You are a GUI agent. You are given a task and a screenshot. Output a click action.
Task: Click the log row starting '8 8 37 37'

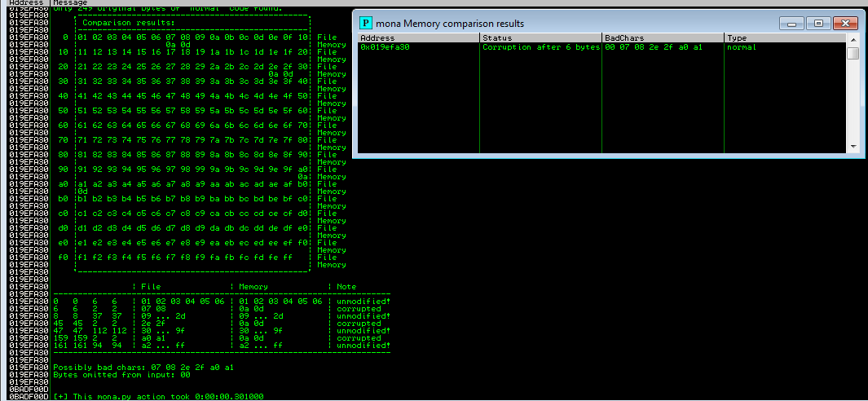pyautogui.click(x=222, y=315)
